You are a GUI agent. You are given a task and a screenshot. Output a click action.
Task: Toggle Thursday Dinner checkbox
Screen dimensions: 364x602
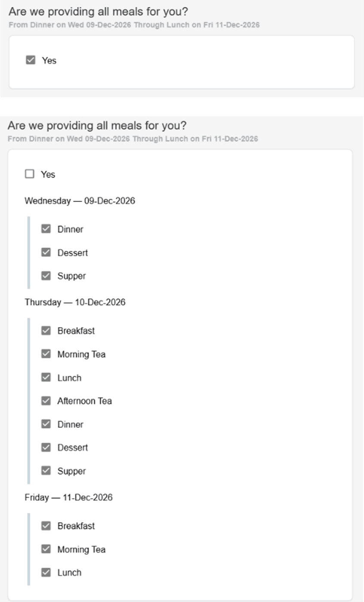[x=46, y=424]
